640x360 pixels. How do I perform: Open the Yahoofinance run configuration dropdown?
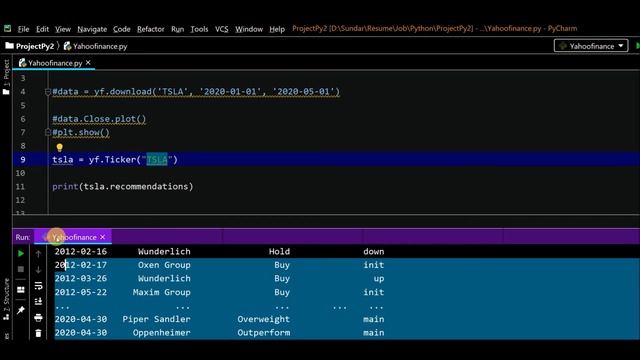pos(591,46)
